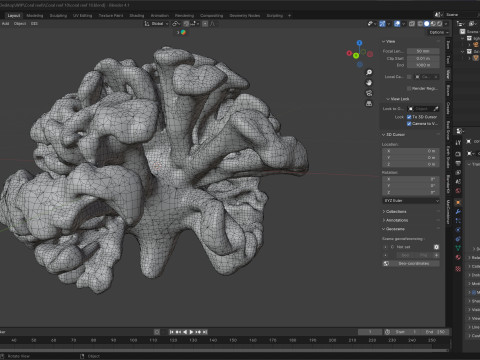The image size is (480, 360).
Task: Select wireframe viewport shading
Action: (x=420, y=24)
